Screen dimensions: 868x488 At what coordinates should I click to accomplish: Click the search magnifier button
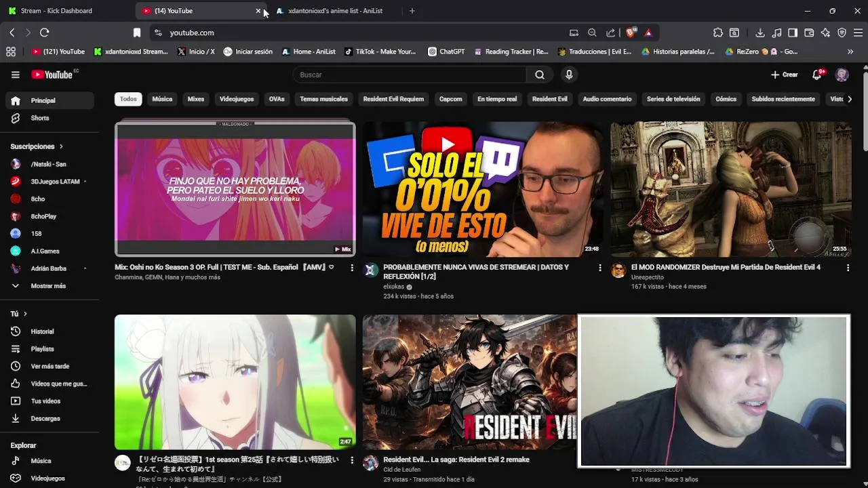[540, 75]
